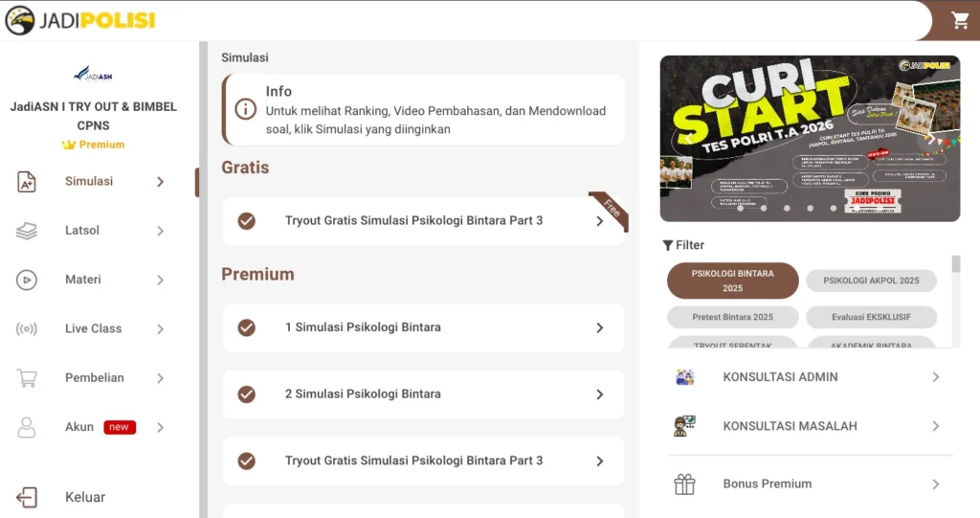Toggle checkmark on 2 Simulasi Psikologi Bintara

(246, 394)
